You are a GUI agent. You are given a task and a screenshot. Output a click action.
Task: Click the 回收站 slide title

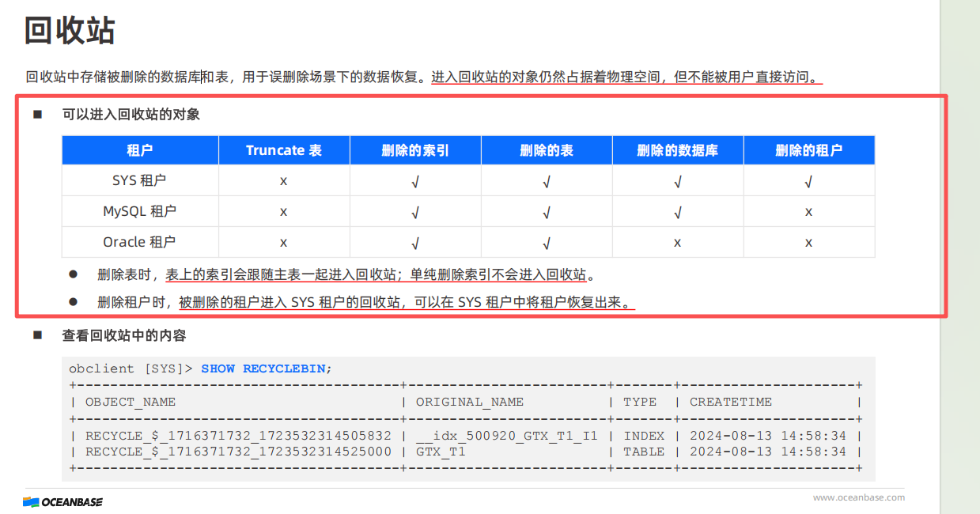70,31
